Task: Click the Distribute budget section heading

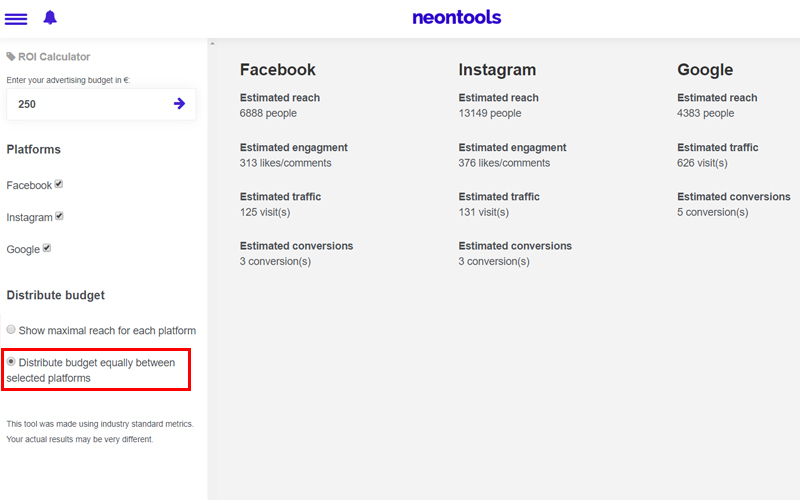Action: point(56,295)
